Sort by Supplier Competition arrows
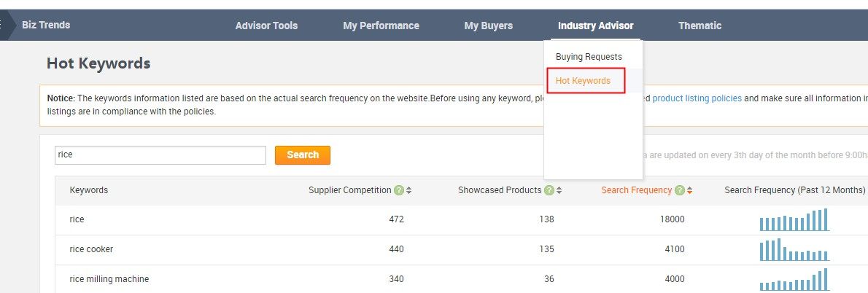Image resolution: width=868 pixels, height=293 pixels. tap(409, 190)
